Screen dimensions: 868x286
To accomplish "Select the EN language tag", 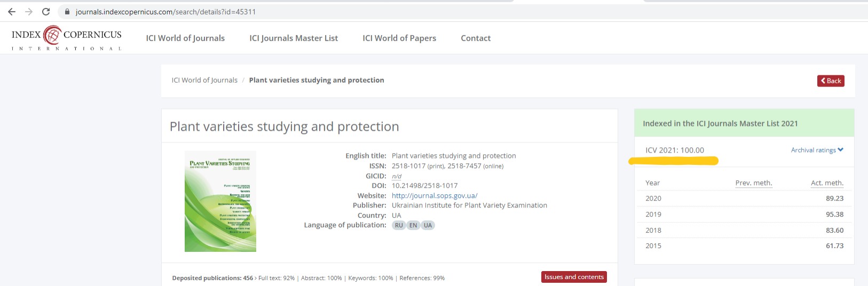I will [x=413, y=225].
